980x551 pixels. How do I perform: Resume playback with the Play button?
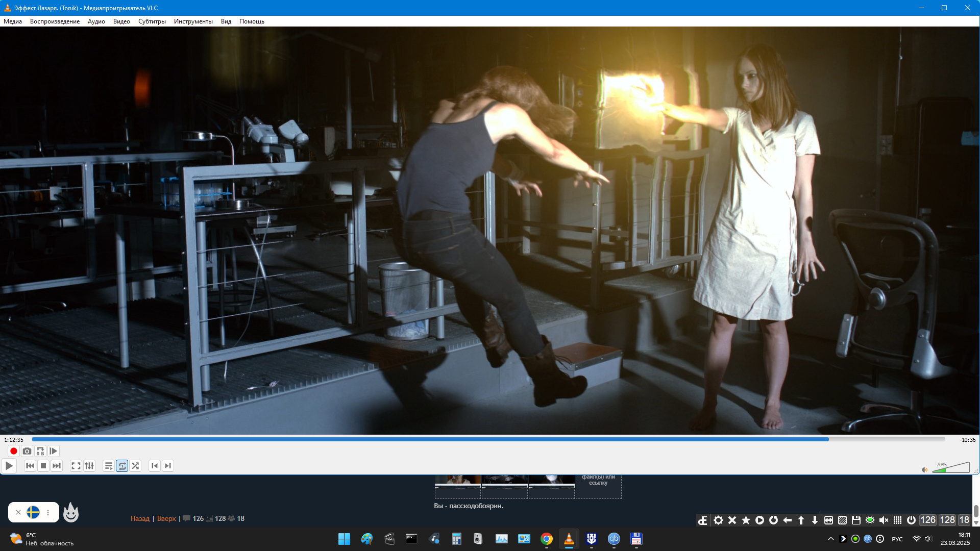(9, 466)
